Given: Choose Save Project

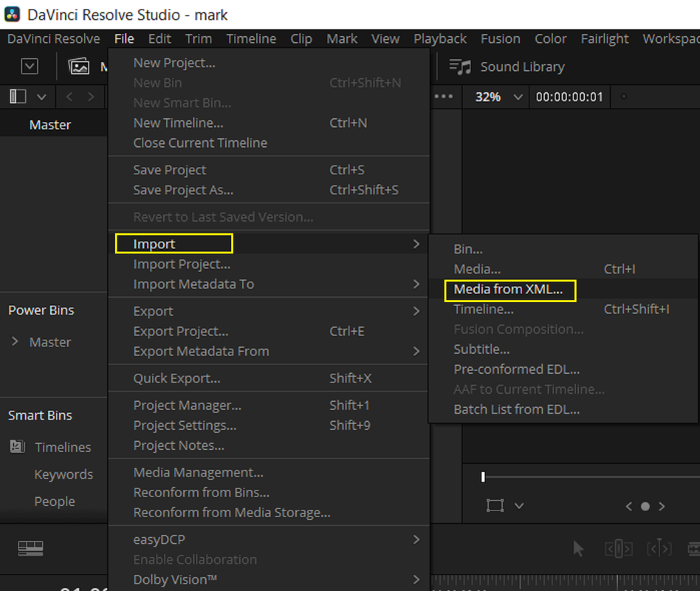Looking at the screenshot, I should point(269,170).
